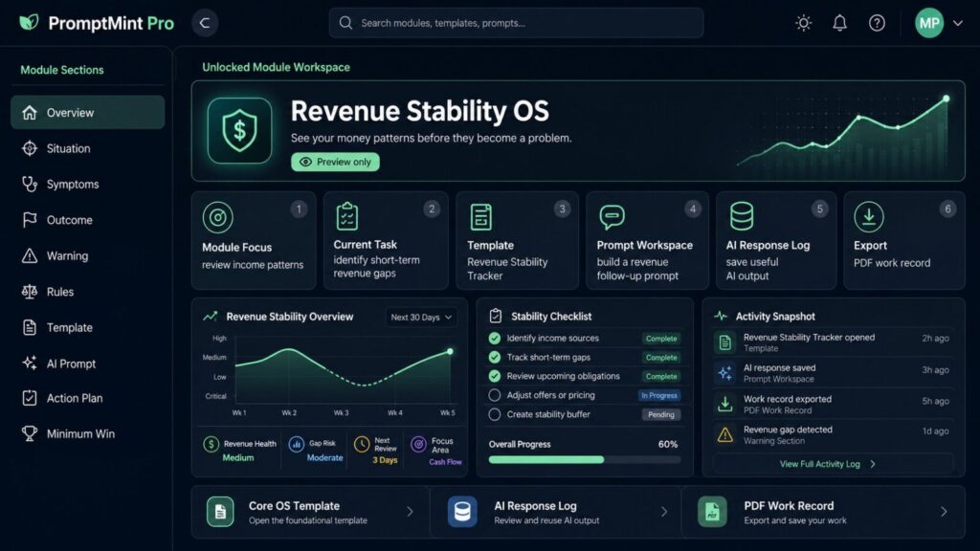
Task: Click the In Progress status badge
Action: click(x=658, y=395)
